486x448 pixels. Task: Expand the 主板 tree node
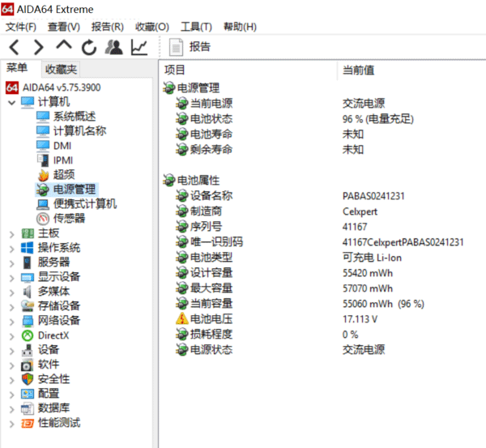click(x=12, y=234)
